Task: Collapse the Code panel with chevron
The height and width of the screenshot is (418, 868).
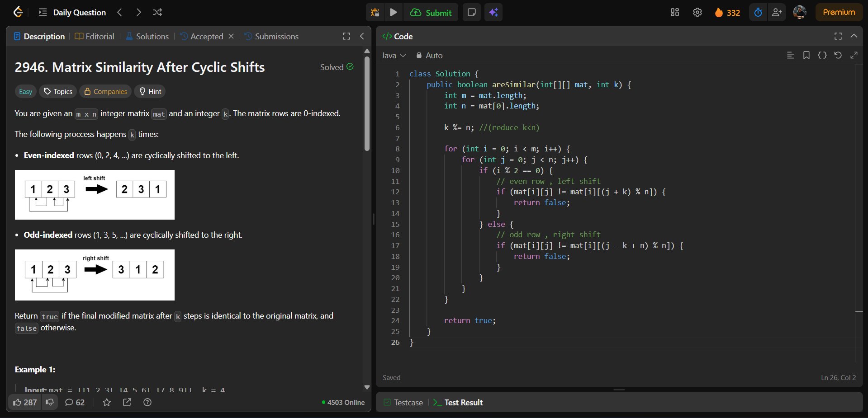Action: point(854,36)
